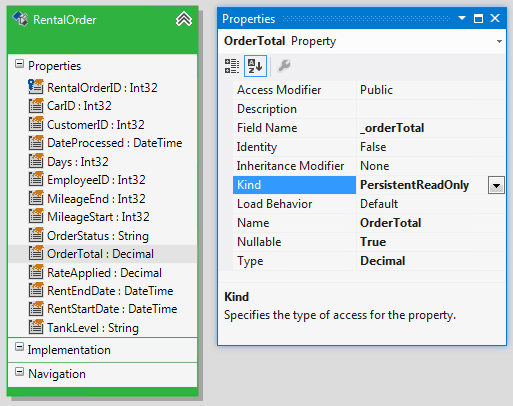
Task: Click the Categorized view icon in Properties toolbar
Action: (x=232, y=66)
